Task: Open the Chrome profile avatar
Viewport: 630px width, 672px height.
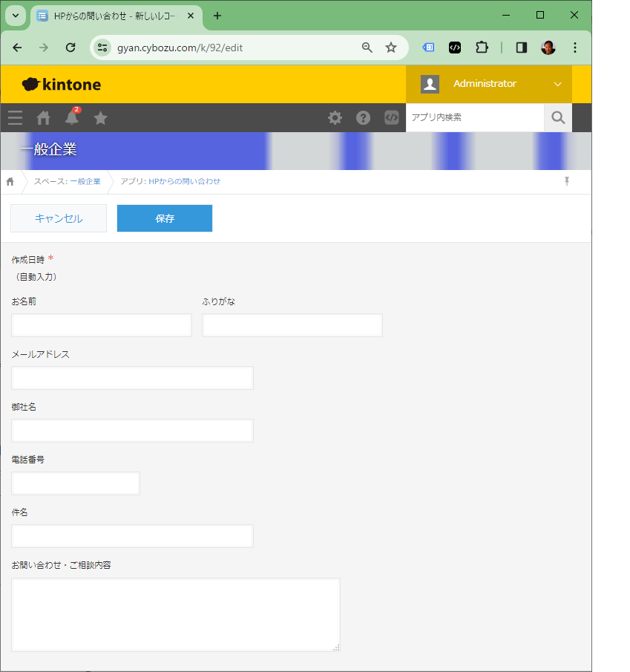Action: click(x=548, y=48)
